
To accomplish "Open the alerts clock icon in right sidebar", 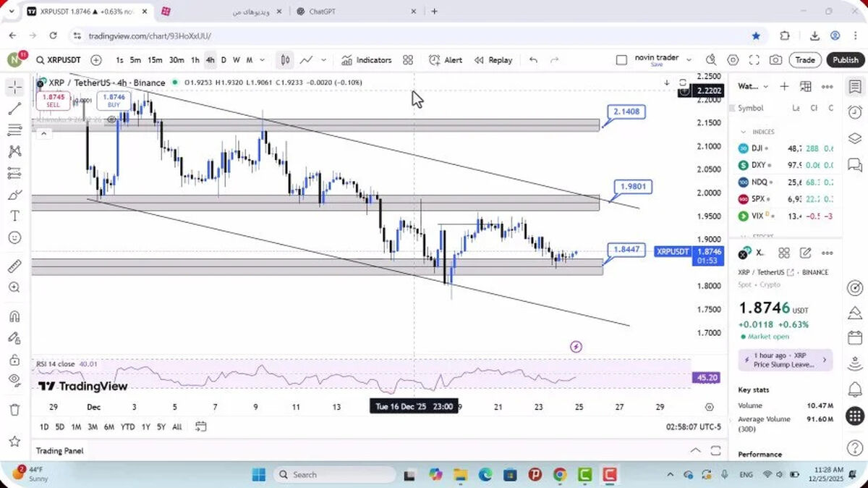I will pos(854,112).
